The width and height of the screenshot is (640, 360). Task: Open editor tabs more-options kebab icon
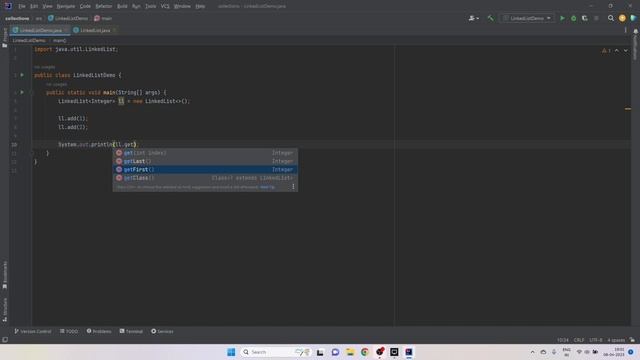pyautogui.click(x=625, y=30)
